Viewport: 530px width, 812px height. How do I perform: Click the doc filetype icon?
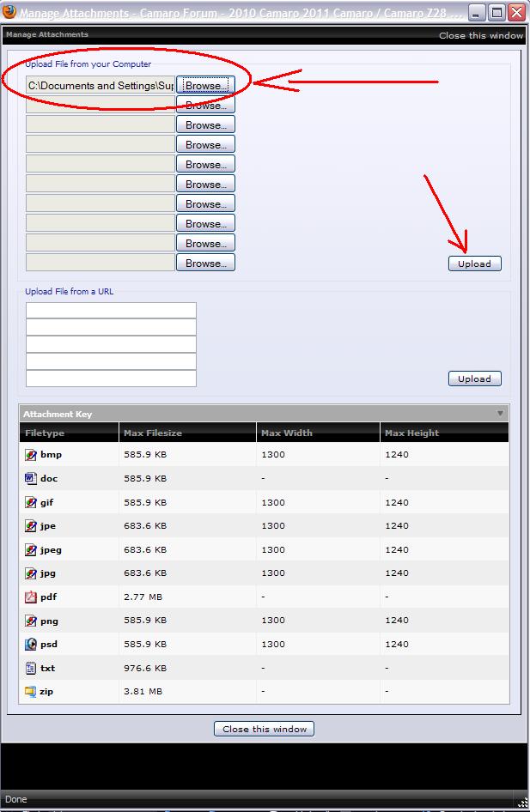click(x=31, y=478)
